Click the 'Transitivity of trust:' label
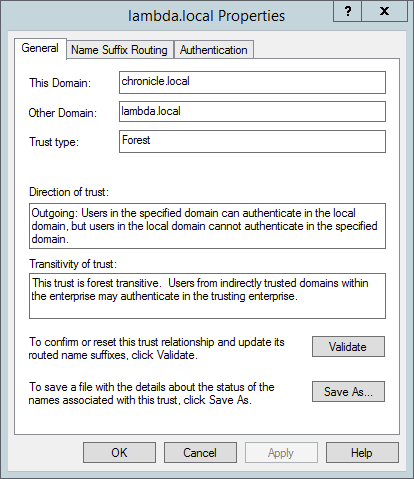The width and height of the screenshot is (414, 479). [73, 264]
